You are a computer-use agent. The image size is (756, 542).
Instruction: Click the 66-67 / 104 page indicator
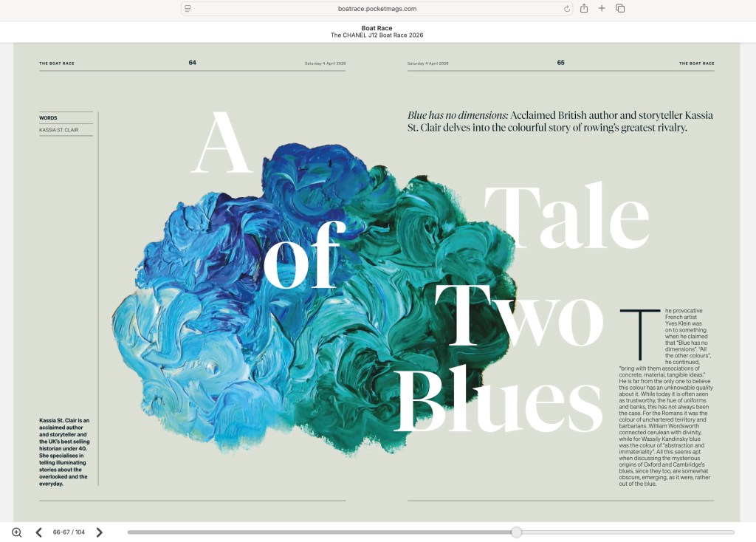click(69, 532)
